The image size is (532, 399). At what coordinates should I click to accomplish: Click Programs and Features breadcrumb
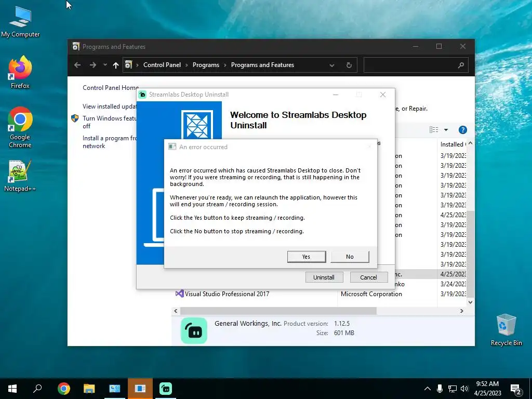pyautogui.click(x=262, y=65)
